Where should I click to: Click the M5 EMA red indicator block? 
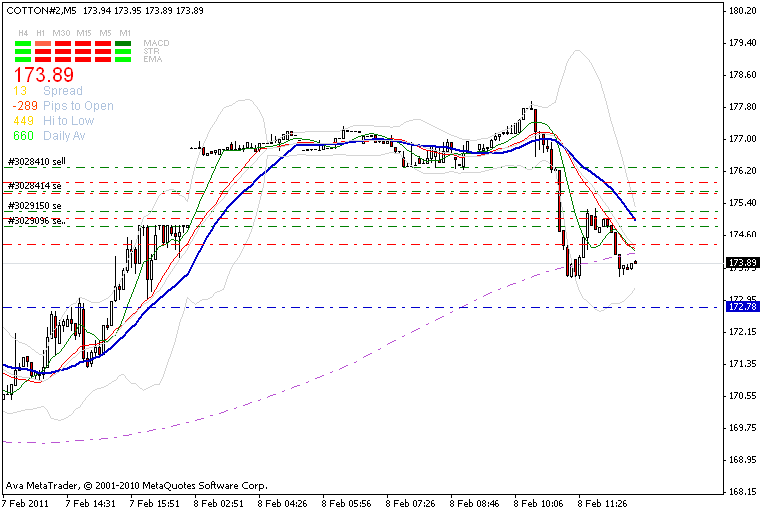click(x=104, y=58)
